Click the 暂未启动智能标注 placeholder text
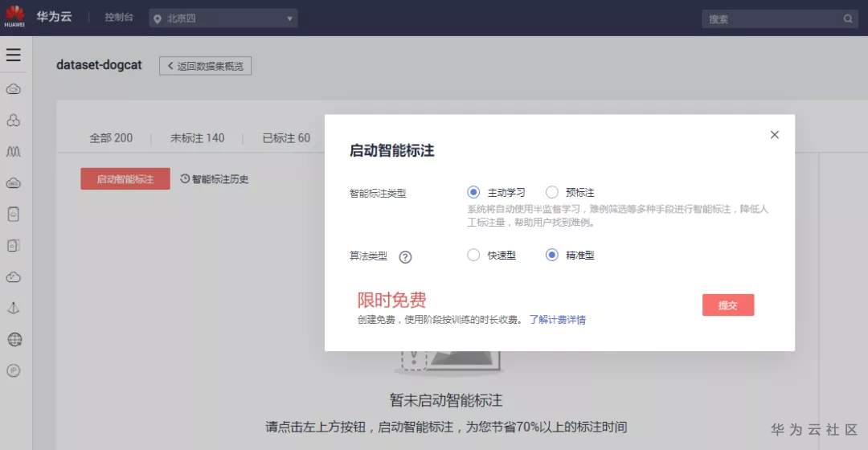Viewport: 868px width, 450px height. pyautogui.click(x=446, y=400)
